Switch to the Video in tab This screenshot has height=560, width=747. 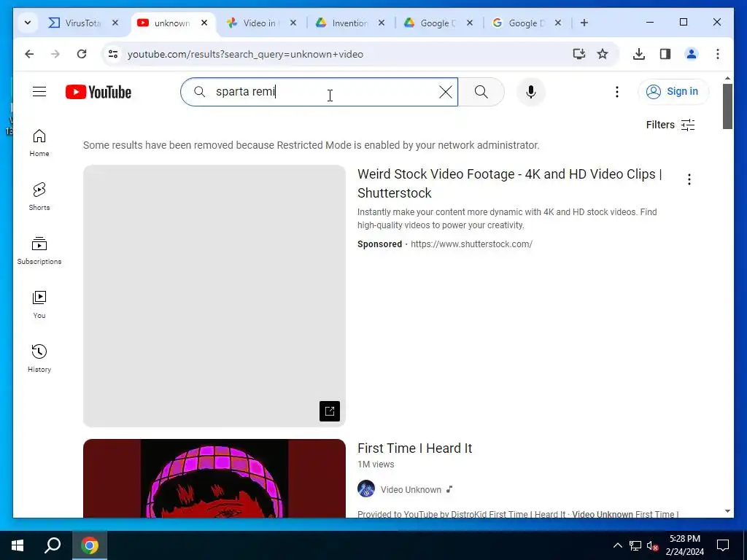point(262,23)
